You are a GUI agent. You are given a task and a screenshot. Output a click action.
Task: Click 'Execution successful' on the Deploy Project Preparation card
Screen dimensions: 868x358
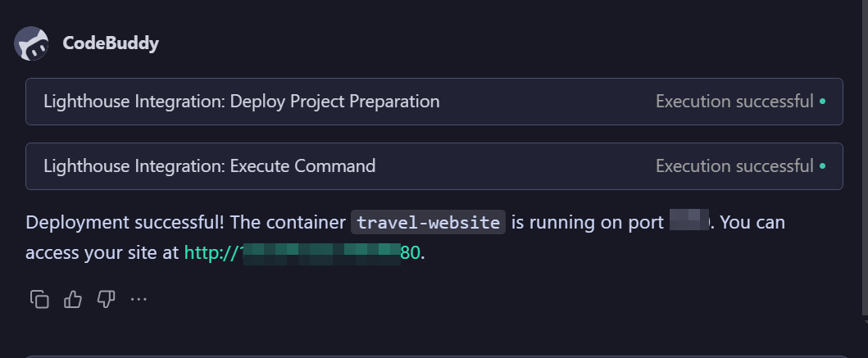pos(734,102)
